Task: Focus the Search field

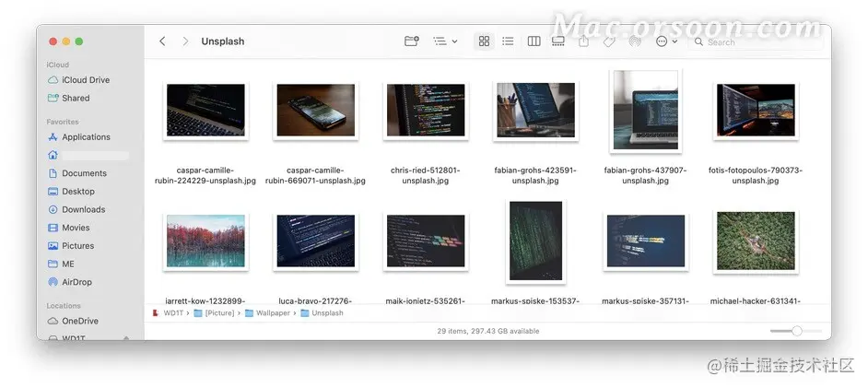Action: pos(756,41)
